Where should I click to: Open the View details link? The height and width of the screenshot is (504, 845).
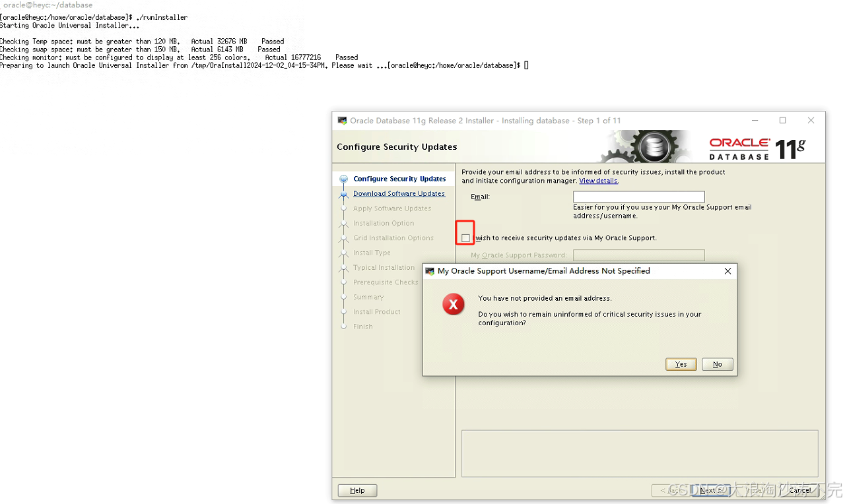point(599,181)
